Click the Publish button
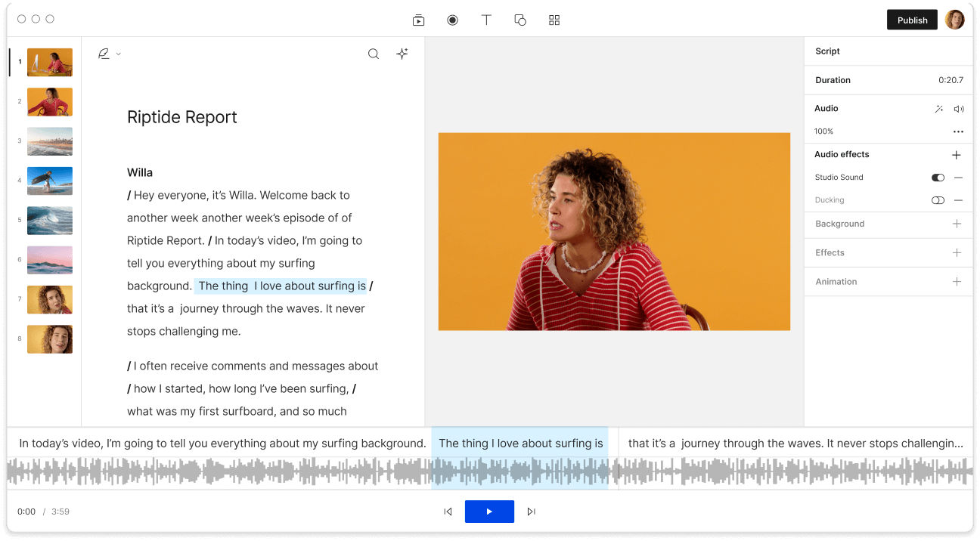The width and height of the screenshot is (980, 541). pos(912,20)
